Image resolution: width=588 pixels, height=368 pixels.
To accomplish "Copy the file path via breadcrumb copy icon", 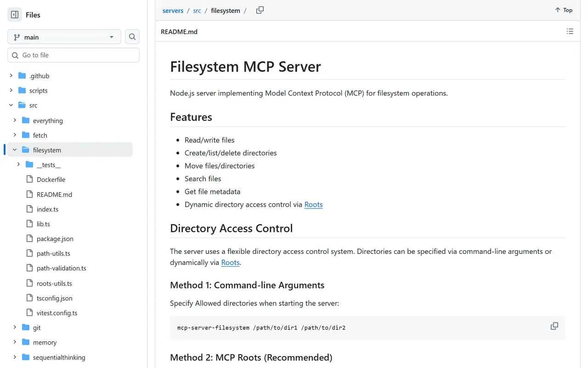I will 260,10.
